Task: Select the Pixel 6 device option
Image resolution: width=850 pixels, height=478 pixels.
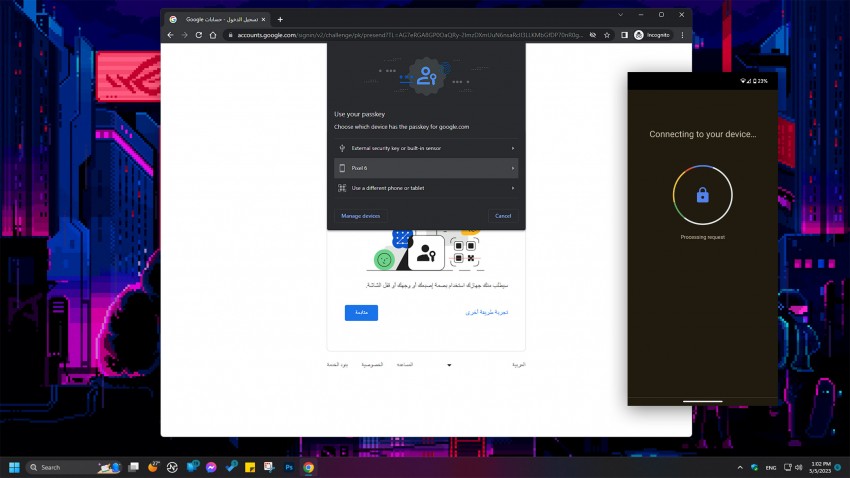Action: click(426, 168)
